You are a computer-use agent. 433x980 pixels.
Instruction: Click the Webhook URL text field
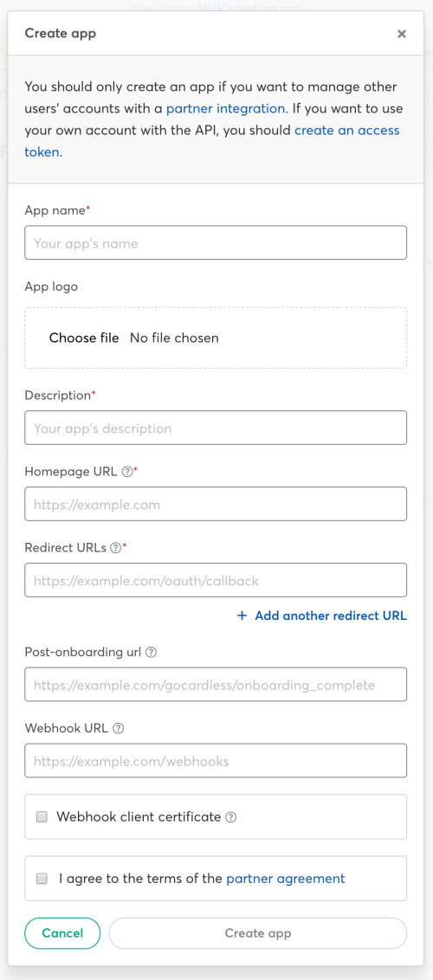216,760
